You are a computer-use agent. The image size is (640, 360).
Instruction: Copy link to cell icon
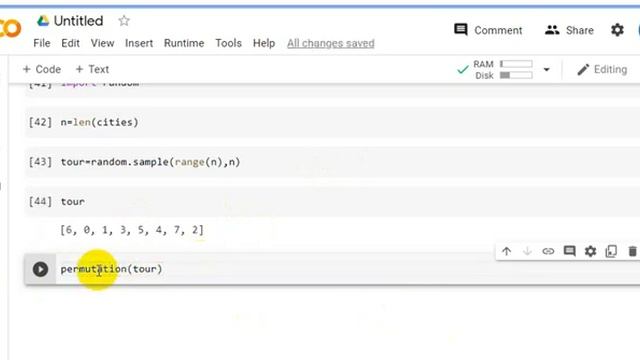[548, 251]
